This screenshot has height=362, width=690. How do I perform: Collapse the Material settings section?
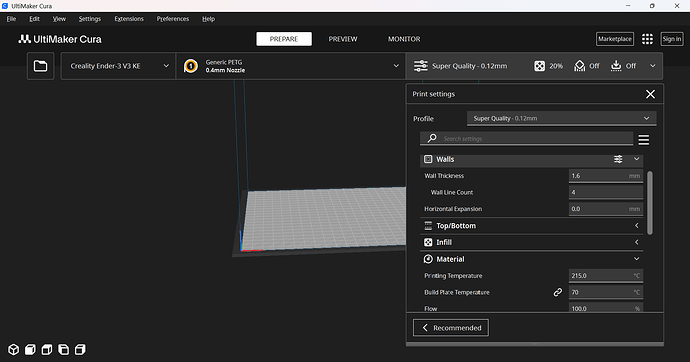(532, 259)
